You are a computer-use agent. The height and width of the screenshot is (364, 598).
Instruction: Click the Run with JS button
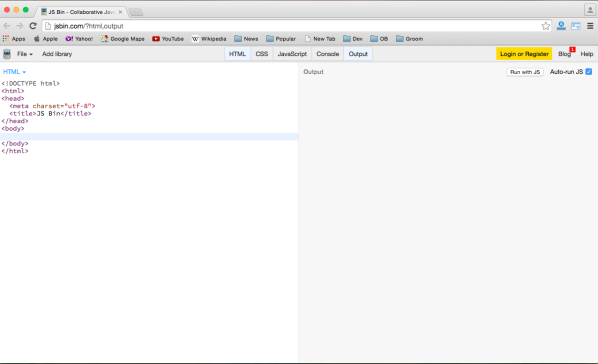coord(525,72)
